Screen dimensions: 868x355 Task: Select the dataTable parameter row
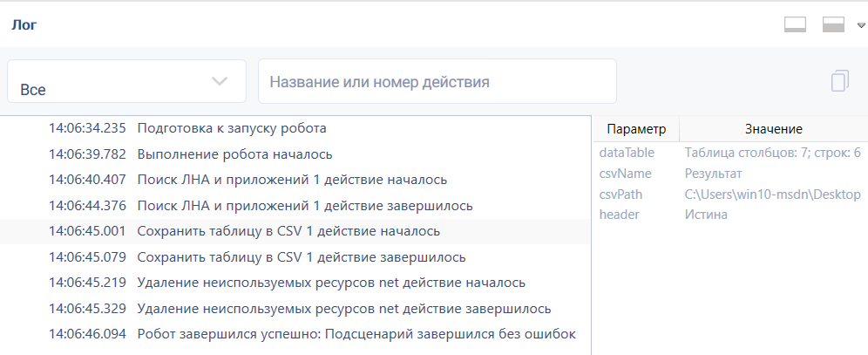[730, 153]
